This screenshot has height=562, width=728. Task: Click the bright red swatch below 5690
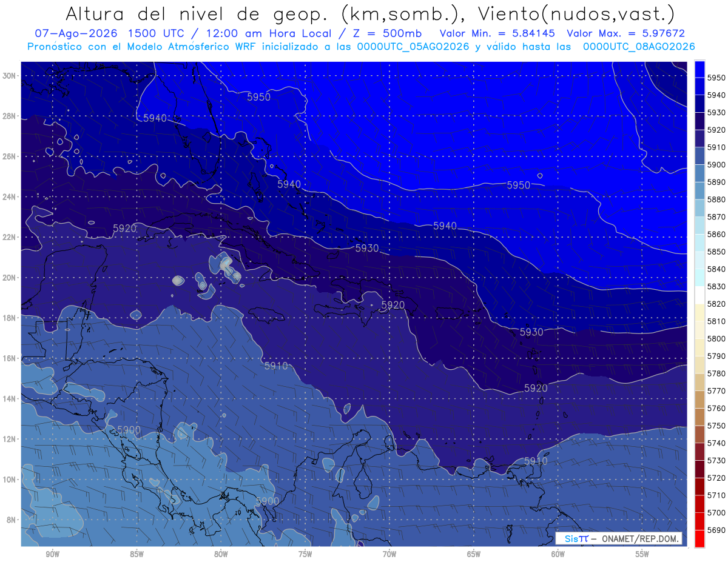(x=699, y=538)
